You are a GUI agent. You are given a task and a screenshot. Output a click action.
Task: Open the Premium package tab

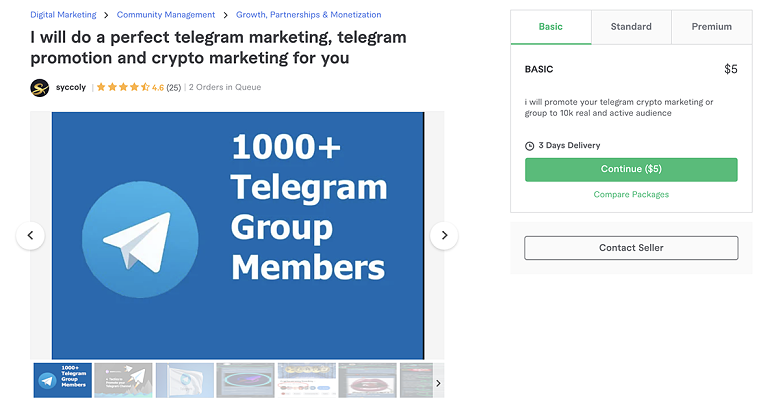point(712,27)
